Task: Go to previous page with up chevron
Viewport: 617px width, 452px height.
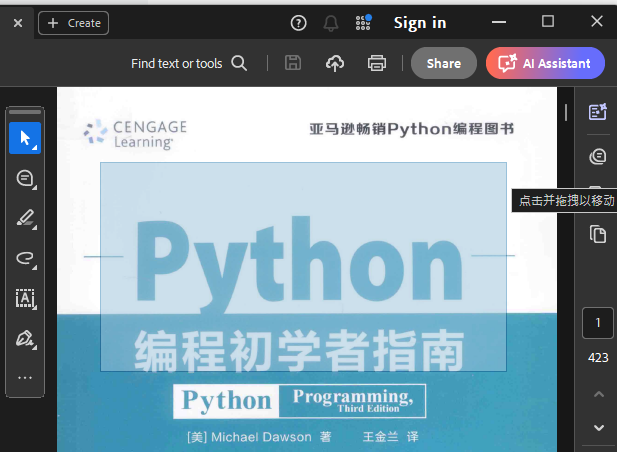Action: click(x=599, y=394)
